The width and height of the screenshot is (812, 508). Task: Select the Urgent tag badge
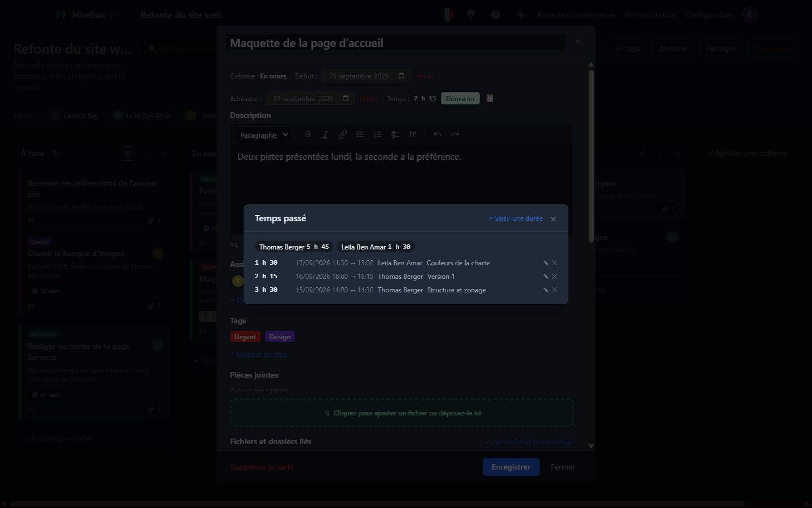coord(245,337)
